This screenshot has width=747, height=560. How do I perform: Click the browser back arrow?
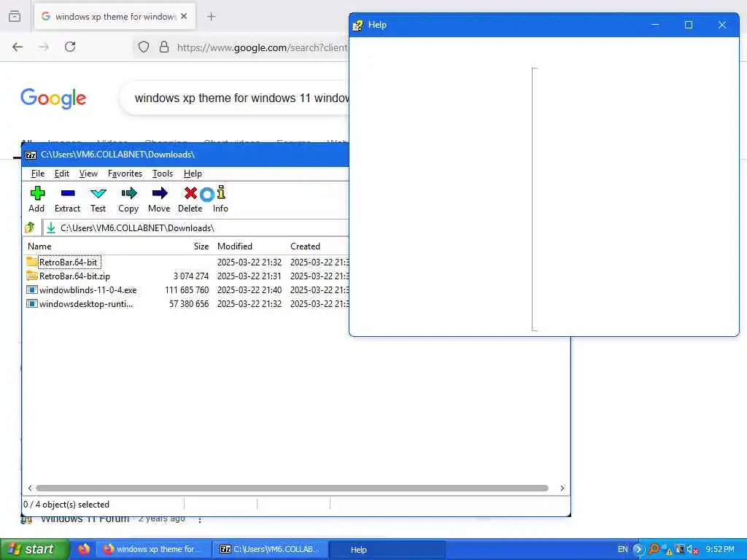[18, 47]
